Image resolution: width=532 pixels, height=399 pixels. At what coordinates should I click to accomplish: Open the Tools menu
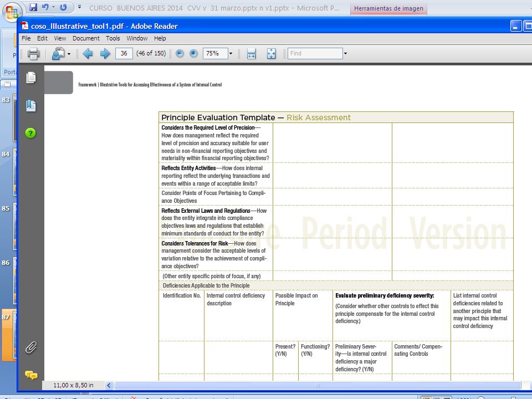(113, 38)
